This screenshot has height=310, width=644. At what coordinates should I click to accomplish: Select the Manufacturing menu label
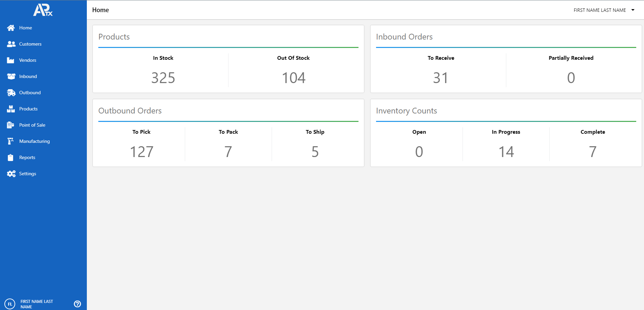tap(34, 141)
